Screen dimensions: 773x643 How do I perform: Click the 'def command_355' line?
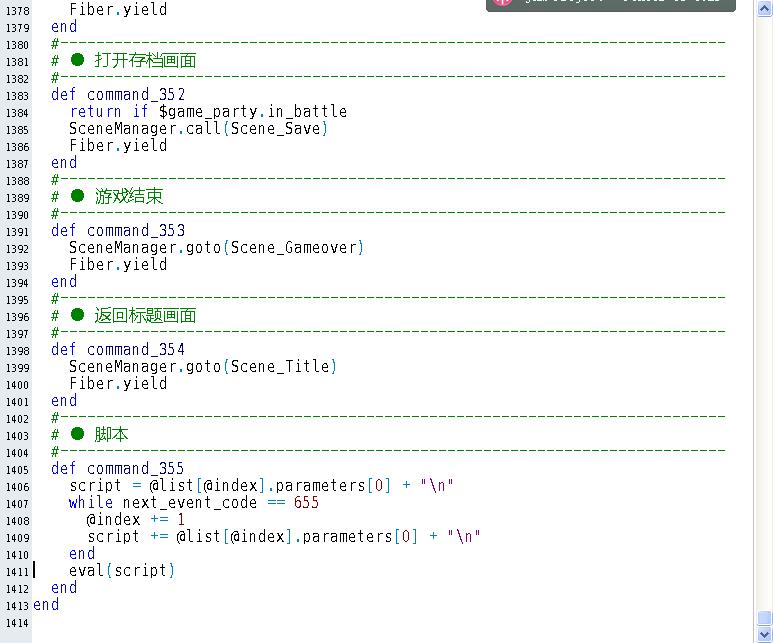coord(118,468)
